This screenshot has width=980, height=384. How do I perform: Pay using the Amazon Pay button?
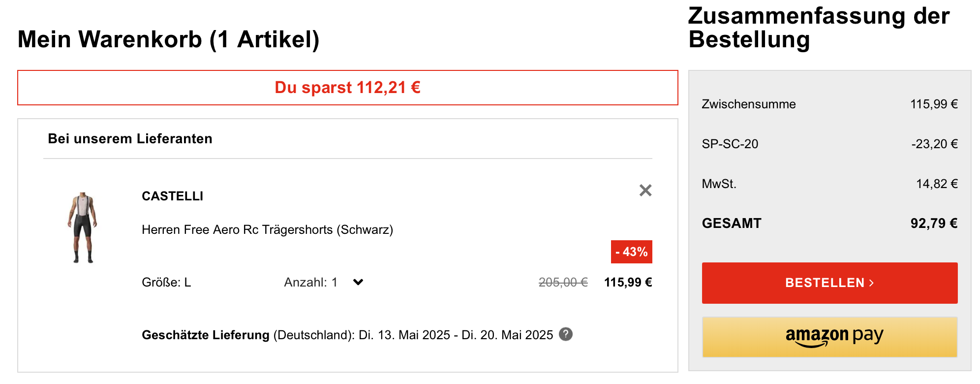(x=829, y=337)
